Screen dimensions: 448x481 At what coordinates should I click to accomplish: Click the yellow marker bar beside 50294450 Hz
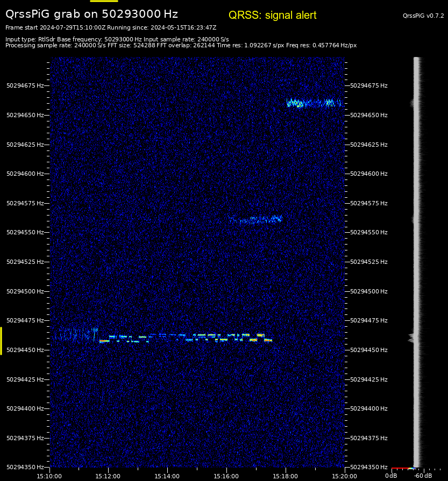(1, 341)
